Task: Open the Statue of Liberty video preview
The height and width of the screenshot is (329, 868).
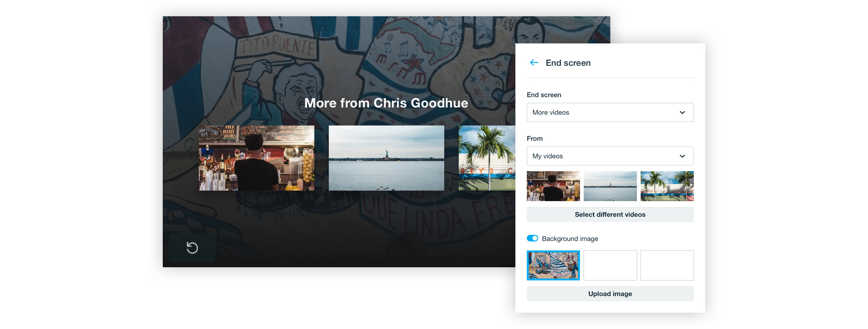Action: [x=386, y=158]
